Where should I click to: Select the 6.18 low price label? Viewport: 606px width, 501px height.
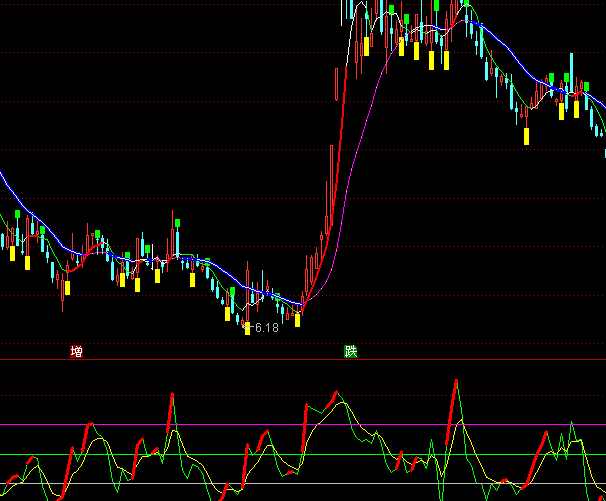click(265, 328)
